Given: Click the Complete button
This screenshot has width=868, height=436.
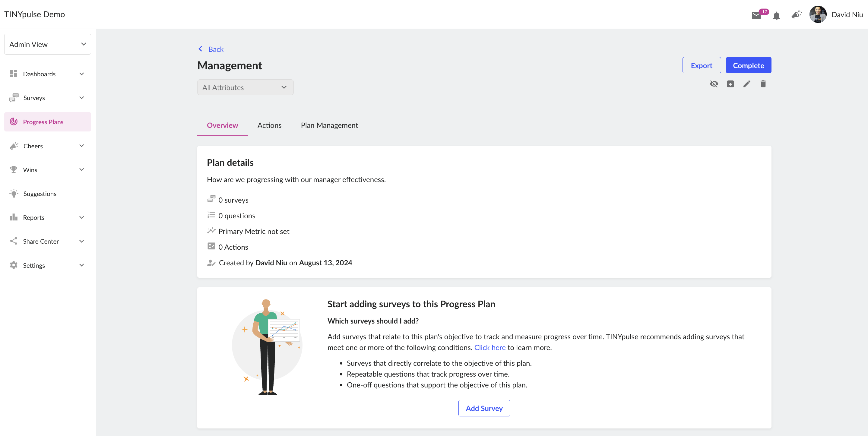Looking at the screenshot, I should click(748, 65).
